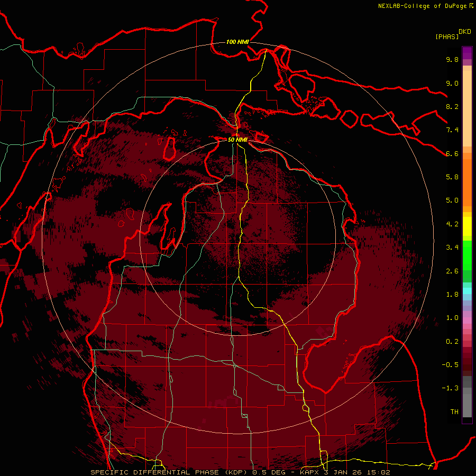Image resolution: width=476 pixels, height=476 pixels.
Task: Click the -1.3 scale value
Action: [x=450, y=388]
